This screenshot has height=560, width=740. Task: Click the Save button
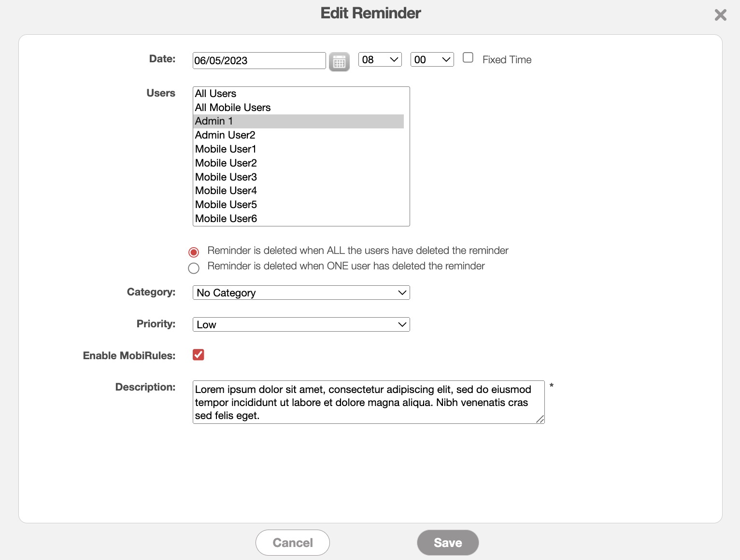(448, 543)
